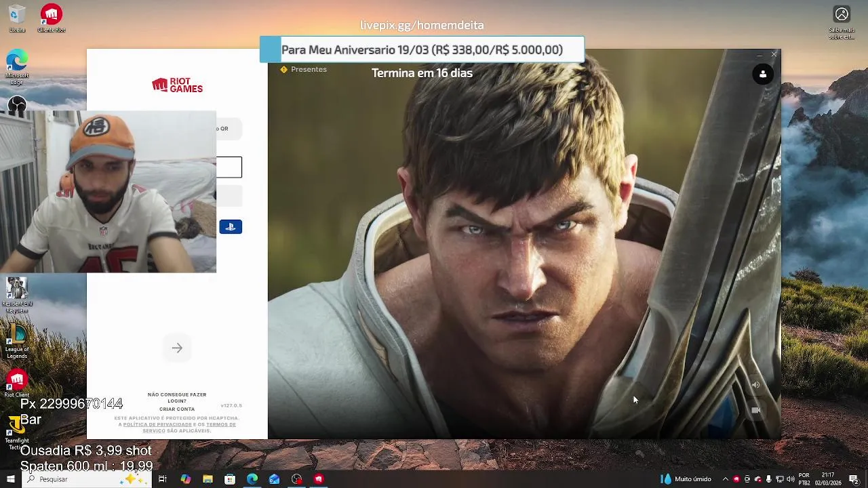Open Task View on taskbar
Screen dimensions: 868x488
(x=163, y=479)
